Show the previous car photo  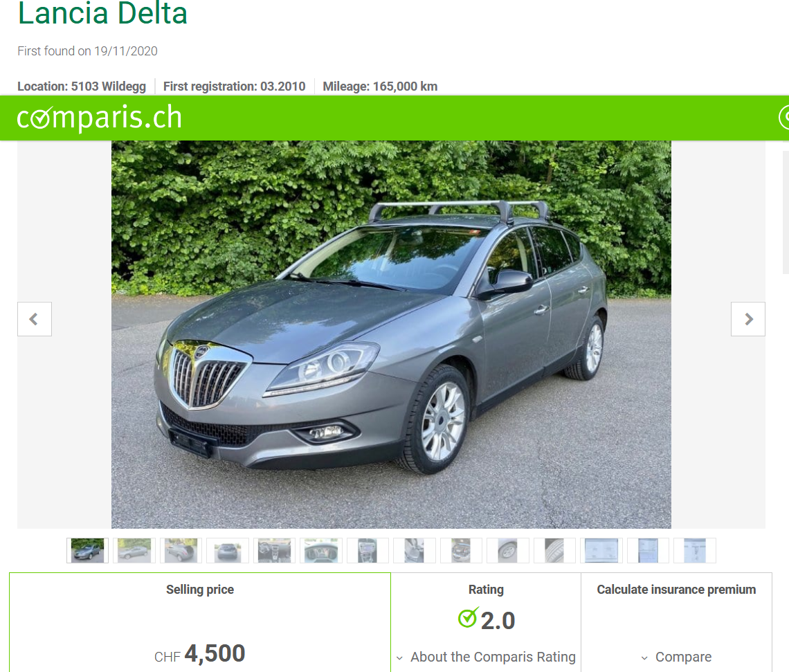coord(34,319)
